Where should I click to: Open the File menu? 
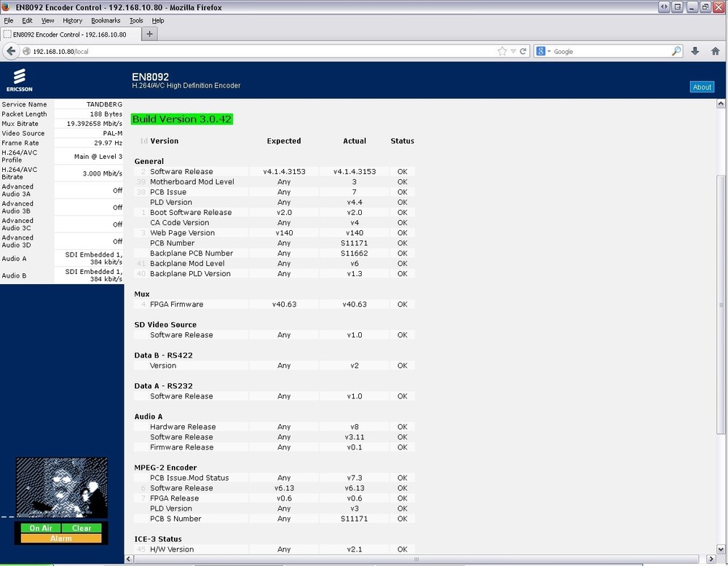pos(8,20)
